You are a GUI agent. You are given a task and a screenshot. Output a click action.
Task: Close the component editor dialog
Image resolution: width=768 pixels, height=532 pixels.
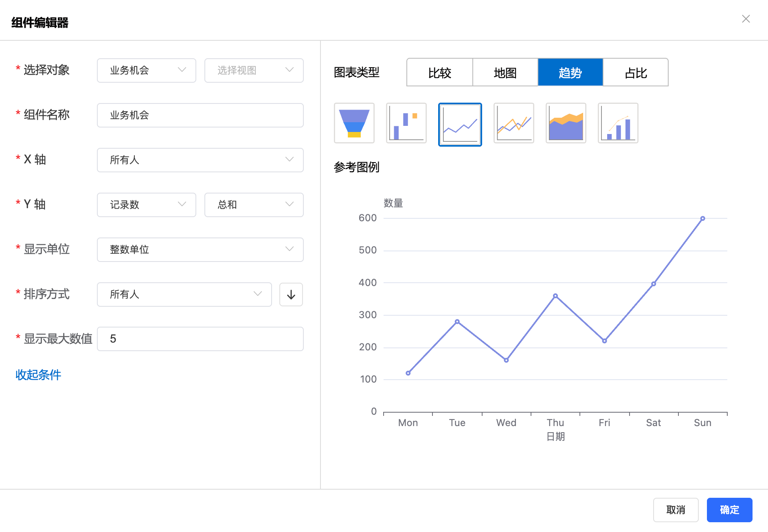pyautogui.click(x=746, y=19)
